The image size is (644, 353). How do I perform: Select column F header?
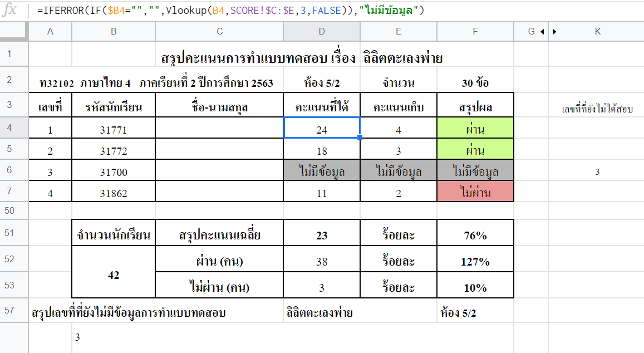click(x=475, y=32)
